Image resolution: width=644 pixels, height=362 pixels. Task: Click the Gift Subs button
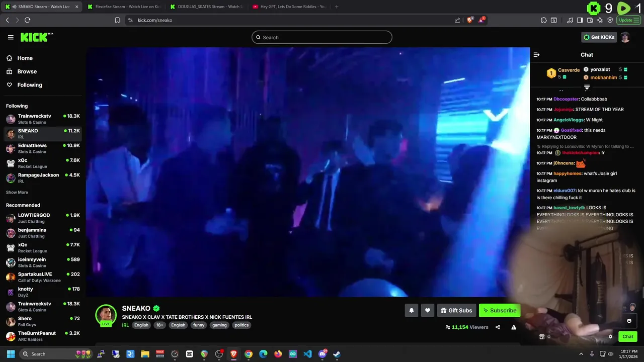coord(456,311)
